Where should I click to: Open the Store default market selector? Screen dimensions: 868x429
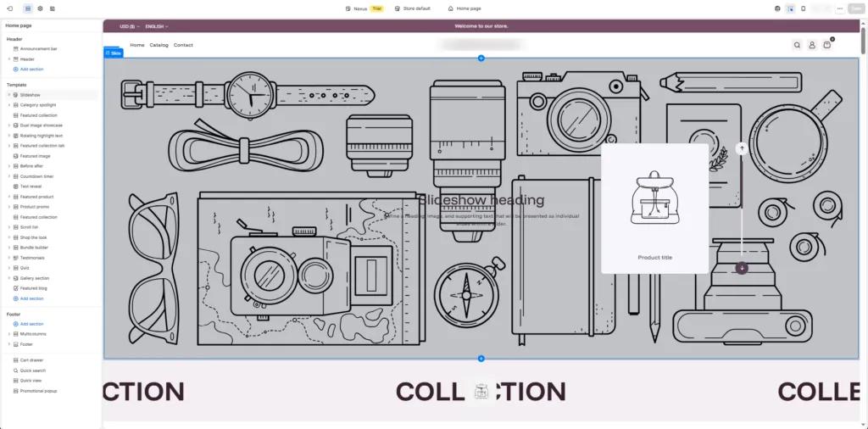tap(413, 8)
